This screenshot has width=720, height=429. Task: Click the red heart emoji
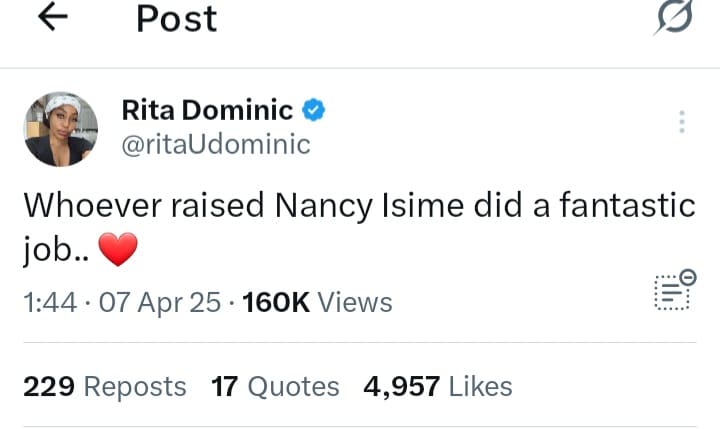(x=118, y=249)
